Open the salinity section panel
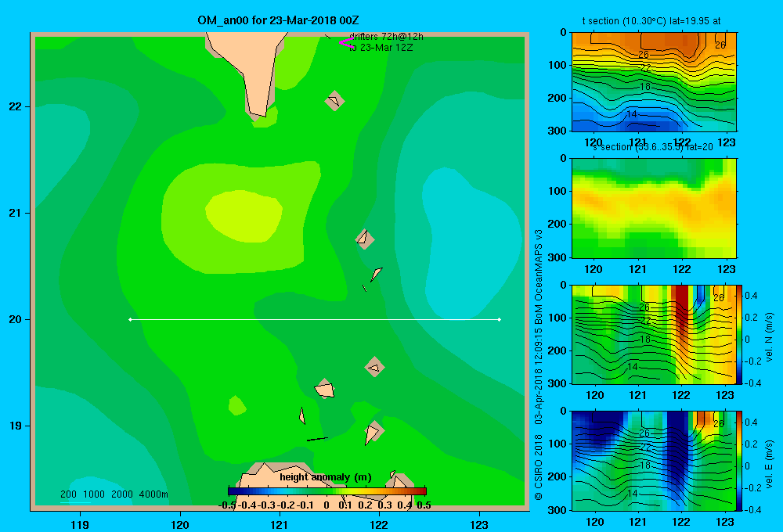The image size is (783, 532). point(654,207)
